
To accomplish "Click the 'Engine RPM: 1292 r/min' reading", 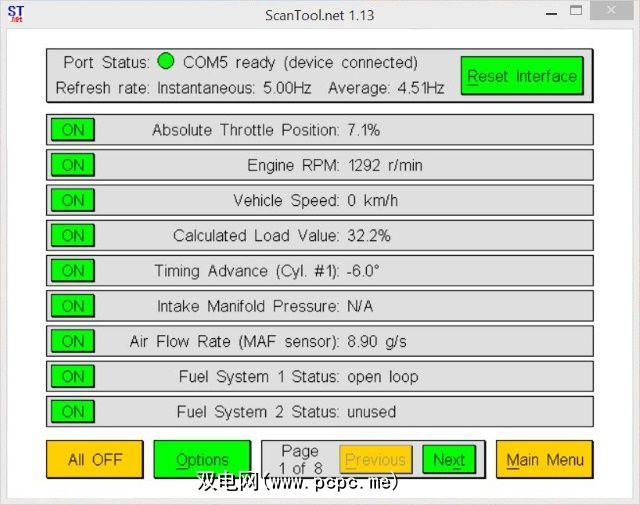I will [335, 165].
